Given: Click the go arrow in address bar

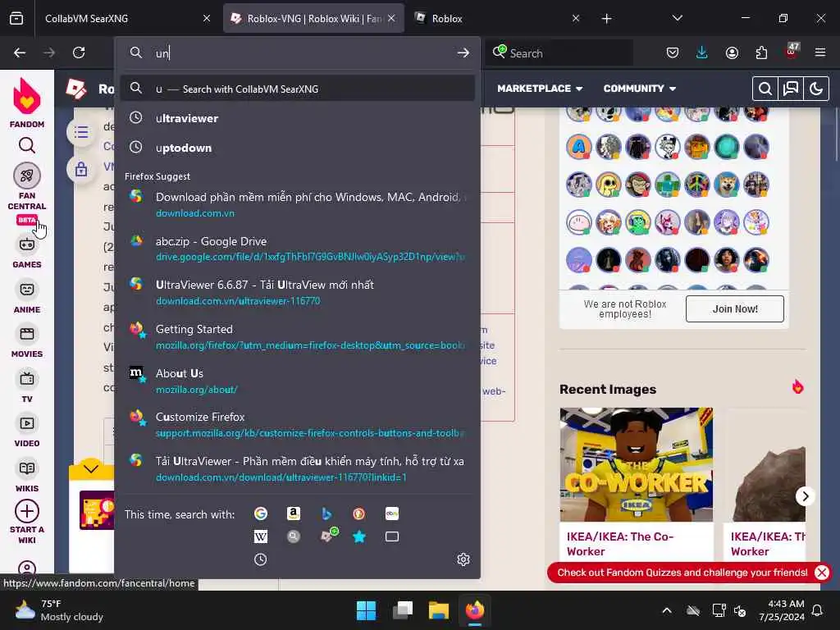Looking at the screenshot, I should 463,53.
